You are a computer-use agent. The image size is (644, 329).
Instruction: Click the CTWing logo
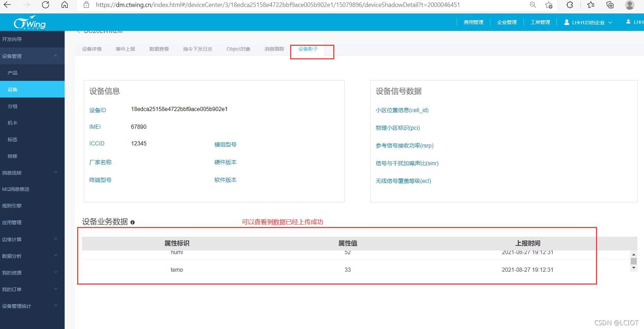coord(30,22)
